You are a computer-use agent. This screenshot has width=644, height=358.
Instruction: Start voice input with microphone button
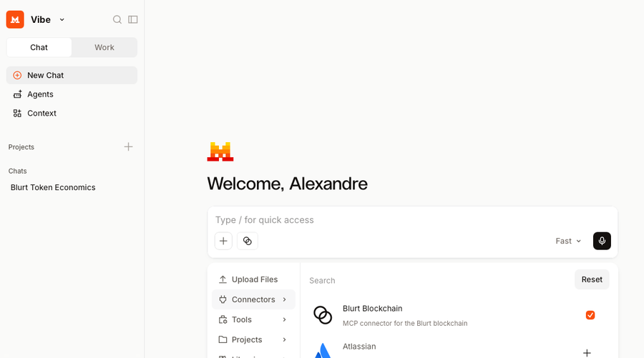click(602, 241)
